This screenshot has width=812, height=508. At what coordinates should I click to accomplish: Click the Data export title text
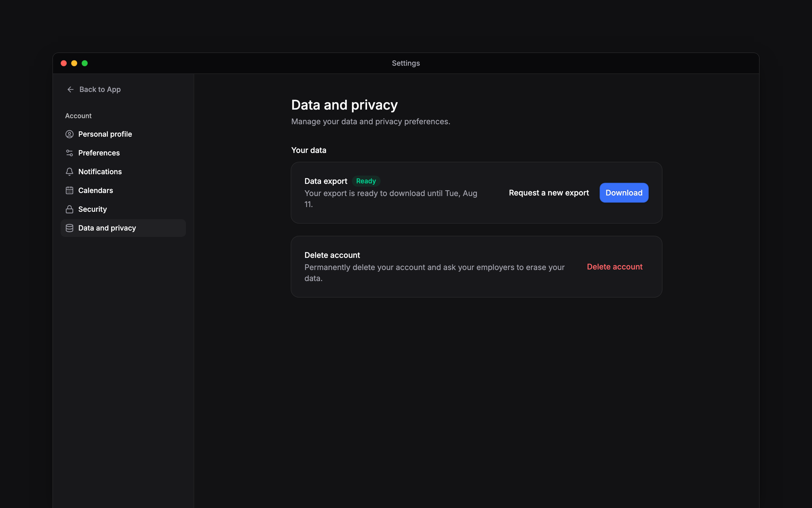[x=325, y=181]
